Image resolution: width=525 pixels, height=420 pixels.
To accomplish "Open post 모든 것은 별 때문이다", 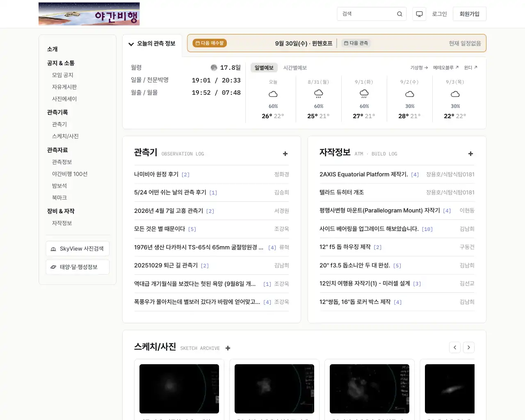I will tap(160, 229).
